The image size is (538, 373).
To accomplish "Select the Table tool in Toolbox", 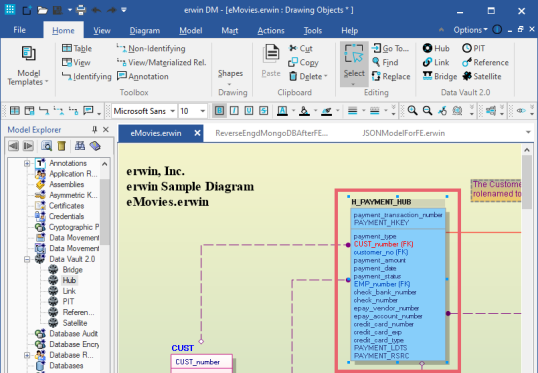I will [x=77, y=48].
